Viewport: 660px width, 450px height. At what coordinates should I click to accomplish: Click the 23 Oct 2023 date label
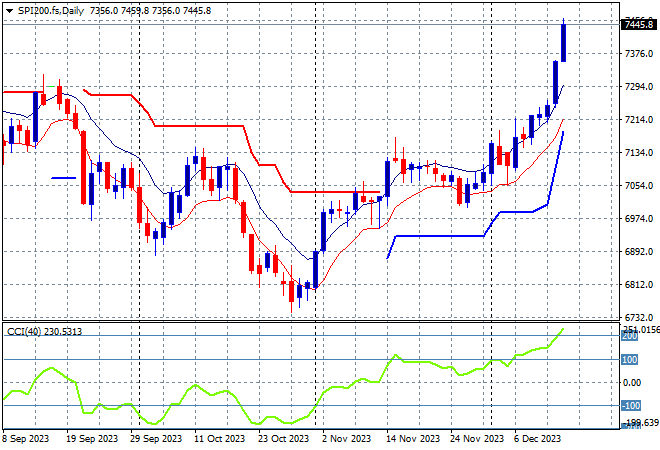tap(280, 438)
